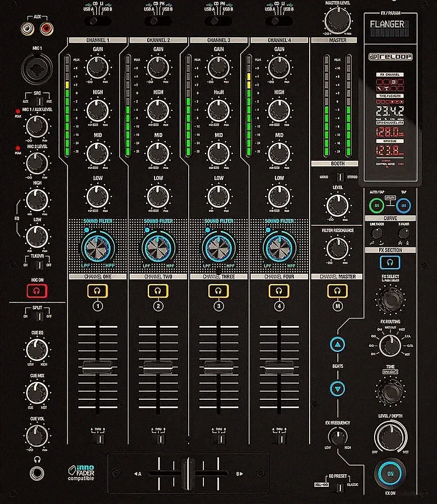
Task: Click the FX SELECT rotary encoder
Action: point(390,299)
